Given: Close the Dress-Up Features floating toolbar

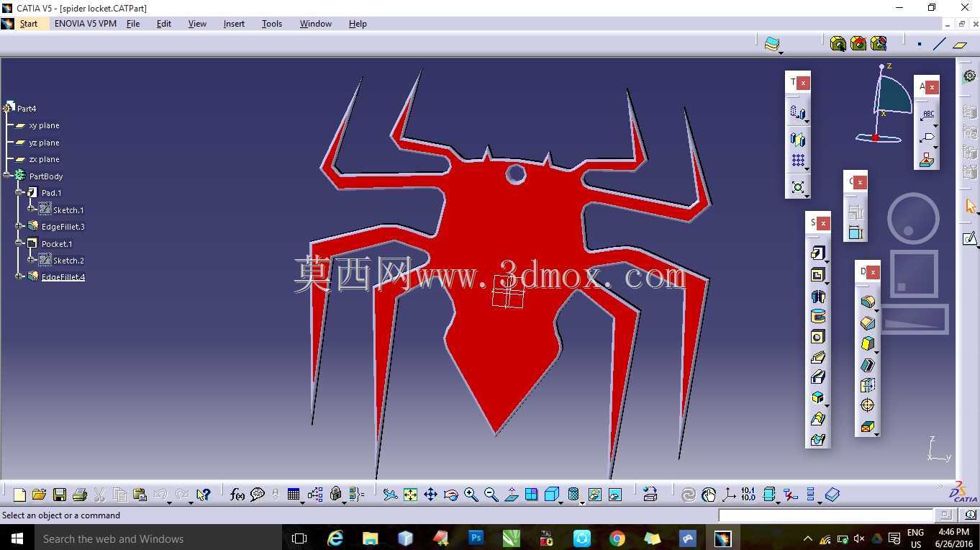Looking at the screenshot, I should (x=873, y=272).
